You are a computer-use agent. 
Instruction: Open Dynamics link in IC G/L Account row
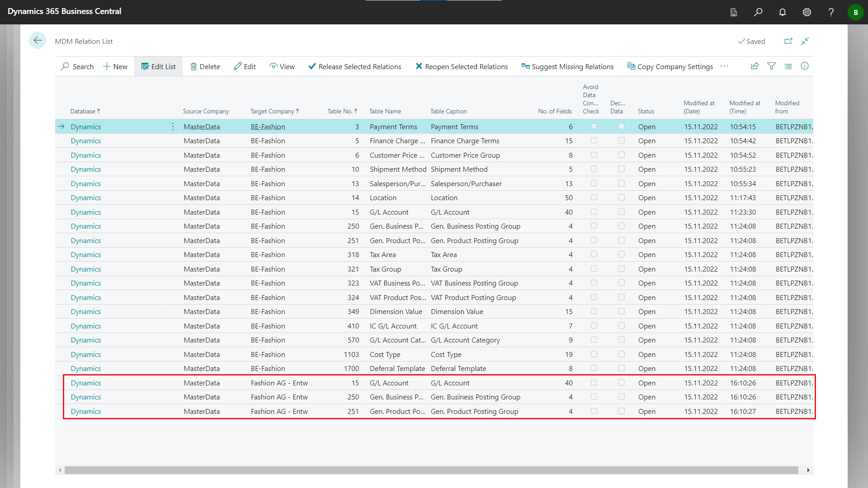click(85, 326)
